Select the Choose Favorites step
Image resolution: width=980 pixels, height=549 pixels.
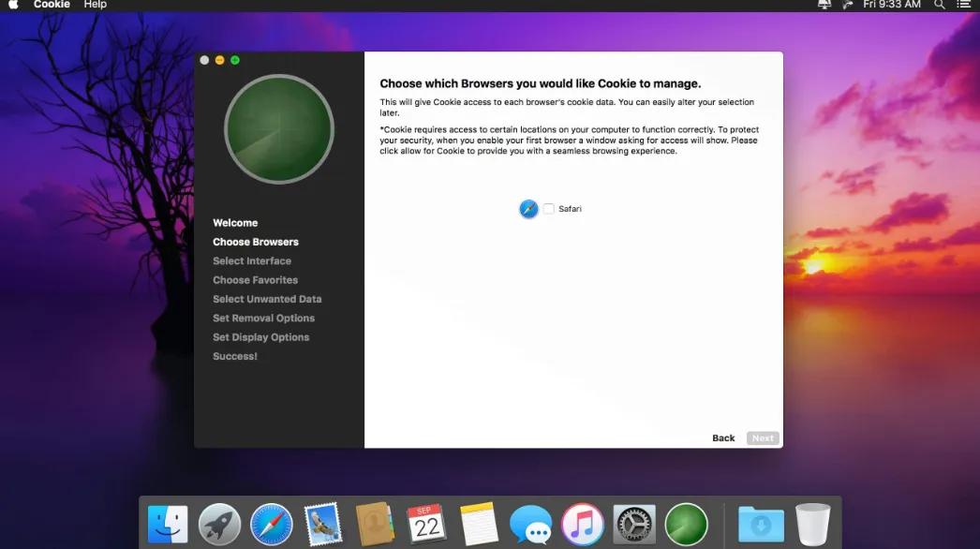click(255, 280)
